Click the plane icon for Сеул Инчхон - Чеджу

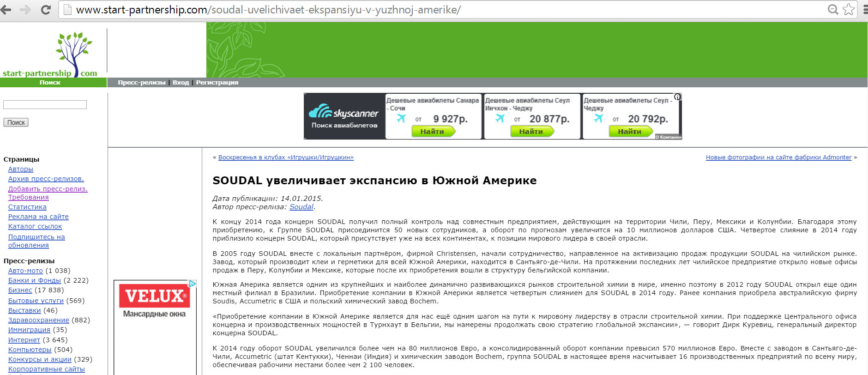(x=500, y=119)
